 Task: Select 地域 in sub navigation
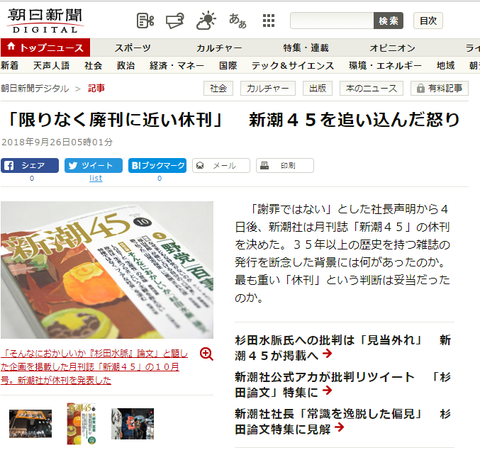[446, 65]
